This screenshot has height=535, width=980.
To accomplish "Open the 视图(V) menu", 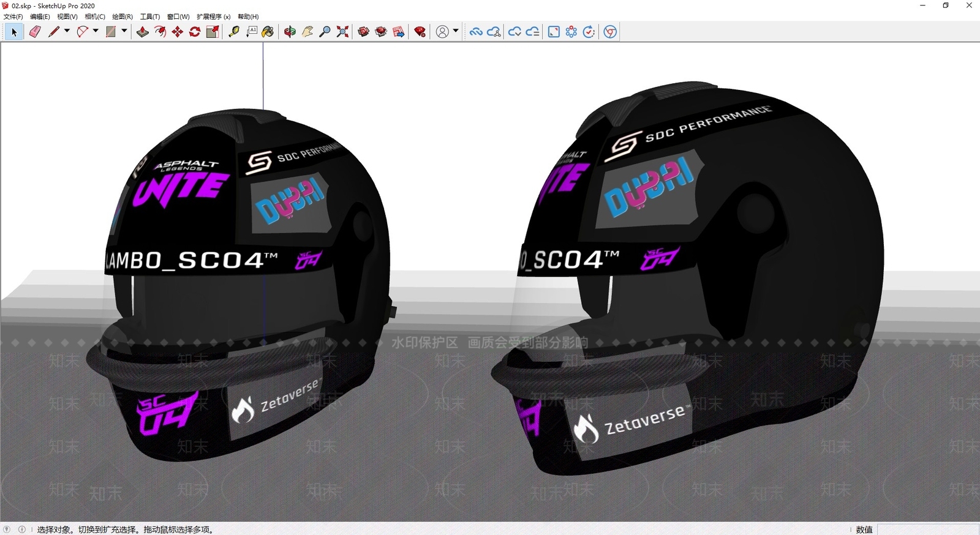I will [67, 17].
